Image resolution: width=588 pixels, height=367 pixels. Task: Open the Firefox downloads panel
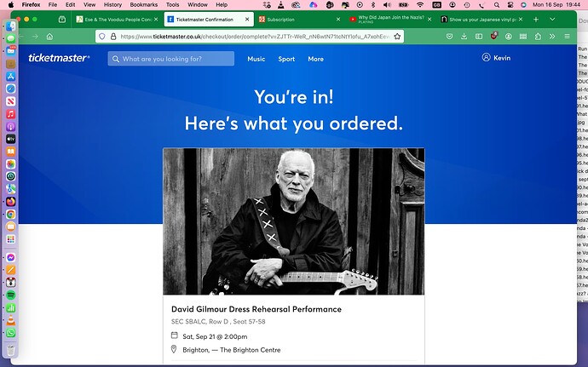pos(464,37)
